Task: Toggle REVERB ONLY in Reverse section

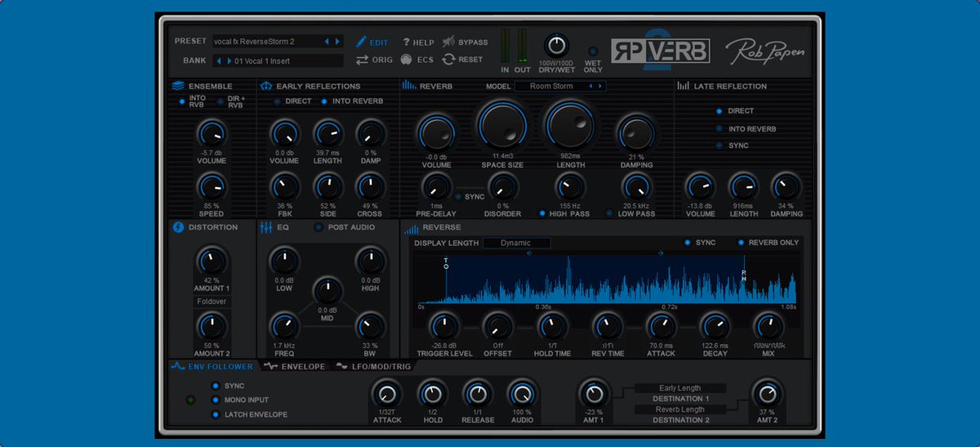Action: coord(742,243)
